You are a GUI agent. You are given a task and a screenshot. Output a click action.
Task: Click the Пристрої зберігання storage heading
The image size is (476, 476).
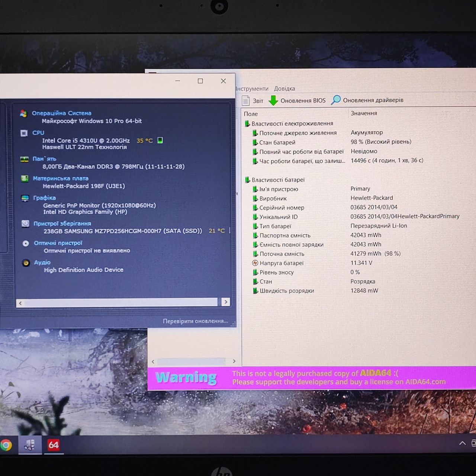[x=62, y=223]
